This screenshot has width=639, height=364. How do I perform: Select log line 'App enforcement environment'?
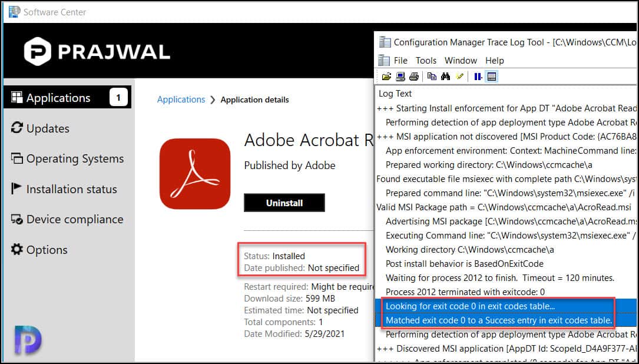pos(506,151)
